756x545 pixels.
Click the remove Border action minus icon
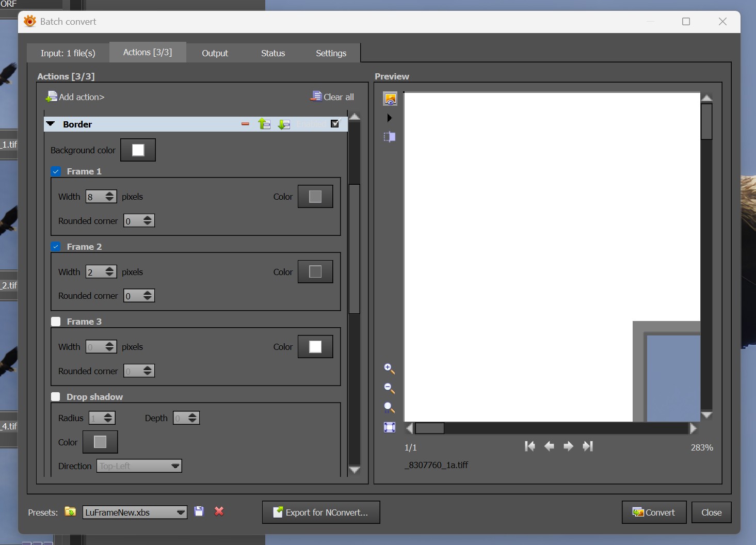[x=245, y=124]
